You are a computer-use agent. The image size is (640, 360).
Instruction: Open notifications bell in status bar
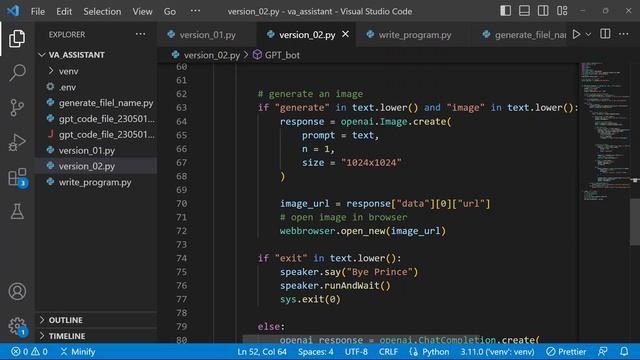[x=624, y=351]
